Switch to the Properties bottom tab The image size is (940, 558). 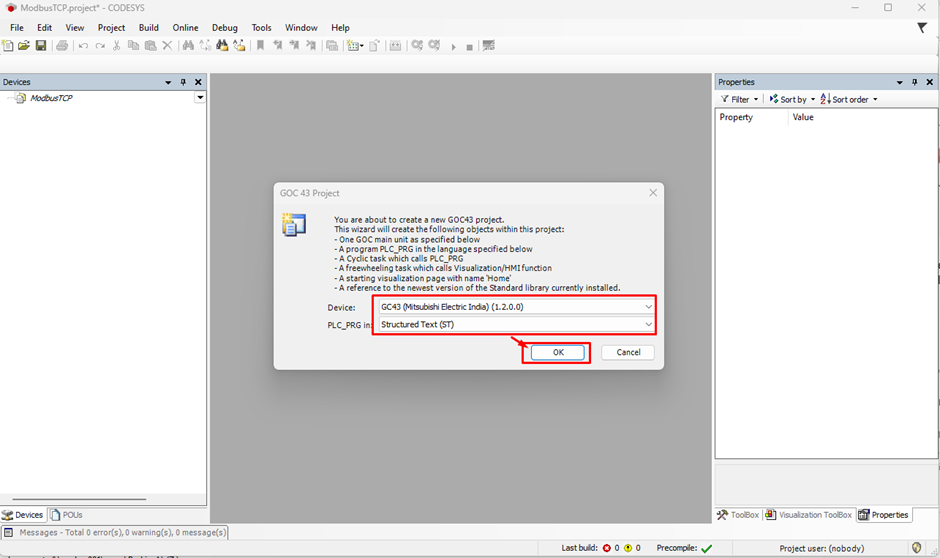coord(884,515)
